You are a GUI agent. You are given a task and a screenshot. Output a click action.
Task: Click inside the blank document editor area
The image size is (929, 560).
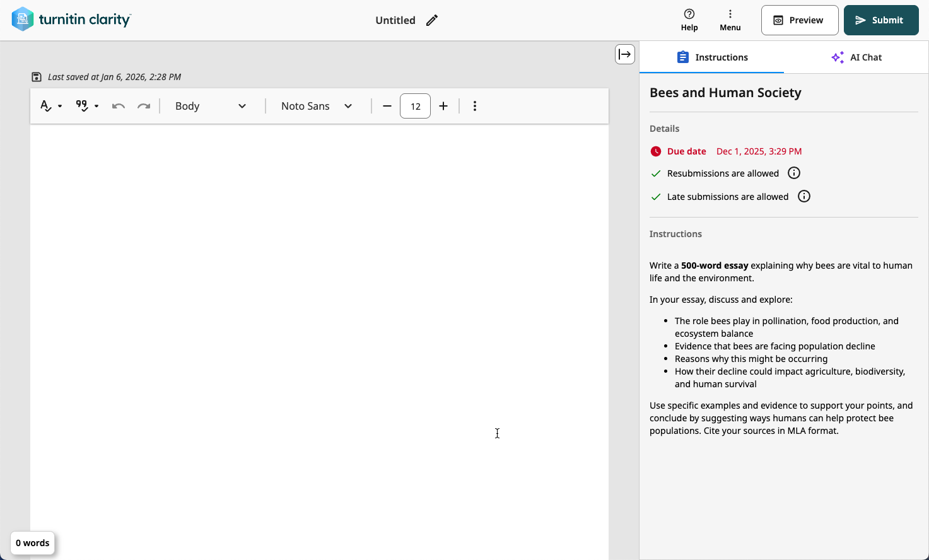click(319, 341)
